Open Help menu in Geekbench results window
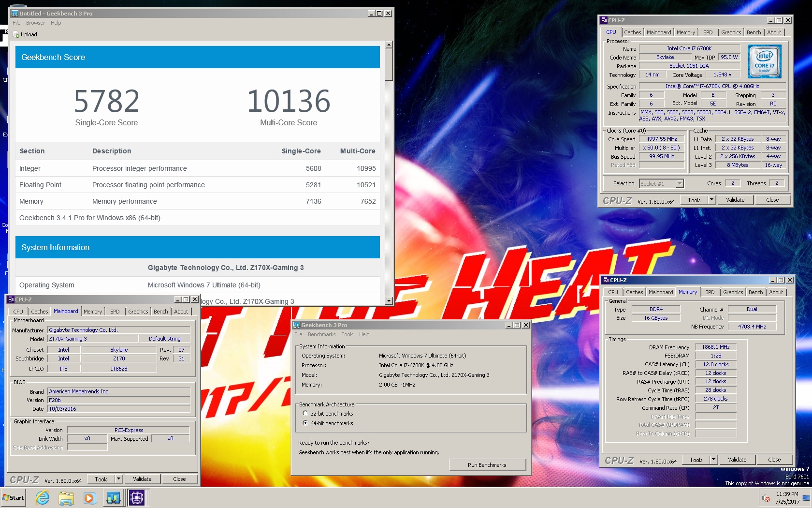The image size is (812, 508). (x=56, y=23)
